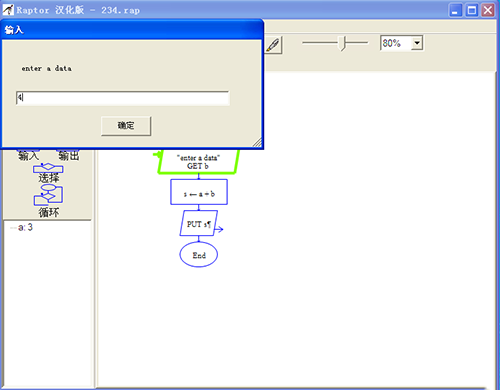Select the End oval in flowchart
This screenshot has width=500, height=390.
pyautogui.click(x=199, y=255)
